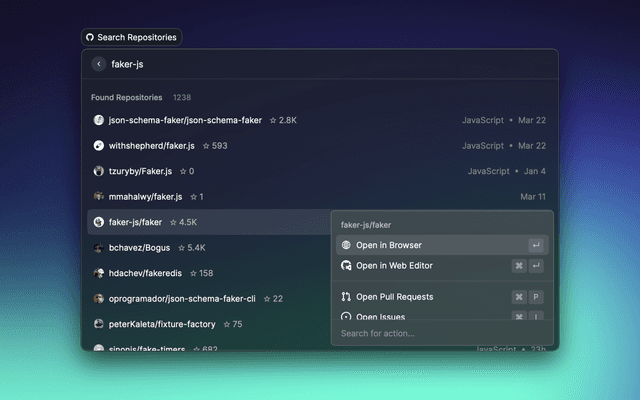This screenshot has height=400, width=640.
Task: Click the Open in Web Editor icon
Action: coord(346,266)
